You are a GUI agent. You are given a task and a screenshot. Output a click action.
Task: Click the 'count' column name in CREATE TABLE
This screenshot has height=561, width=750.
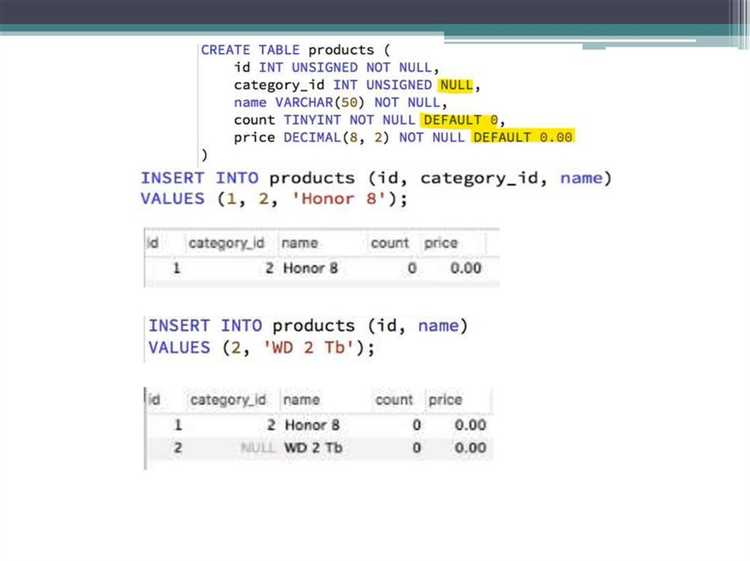tap(254, 120)
